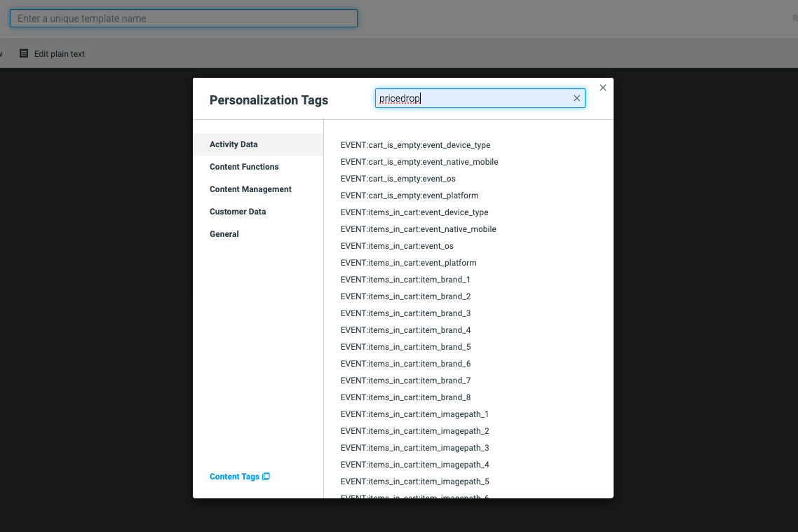This screenshot has width=798, height=532.
Task: Choose EVENT:items_in_cart:item_brand_3 tag
Action: point(405,313)
